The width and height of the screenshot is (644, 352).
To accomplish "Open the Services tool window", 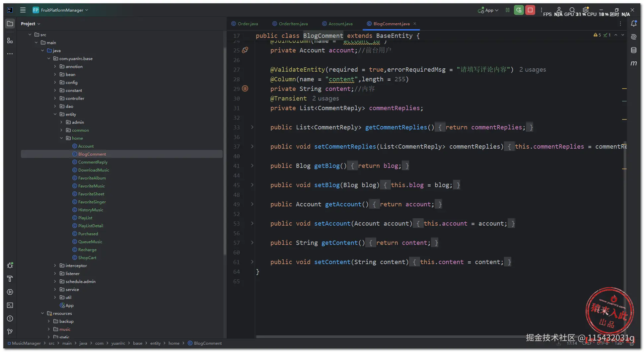I will point(10,292).
